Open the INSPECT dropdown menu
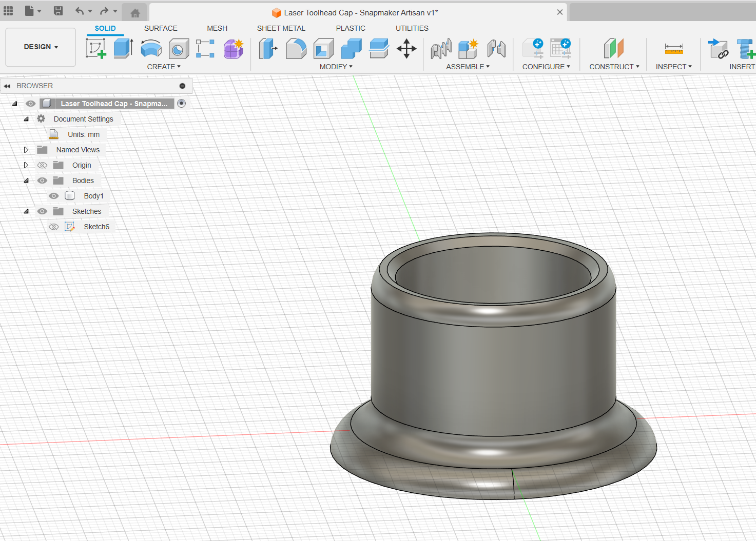 (x=674, y=67)
